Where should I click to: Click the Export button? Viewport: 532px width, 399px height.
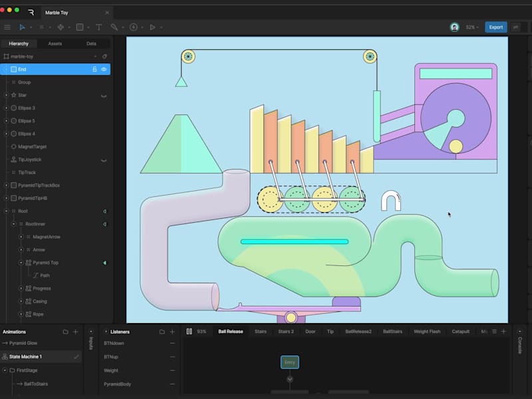click(x=495, y=27)
